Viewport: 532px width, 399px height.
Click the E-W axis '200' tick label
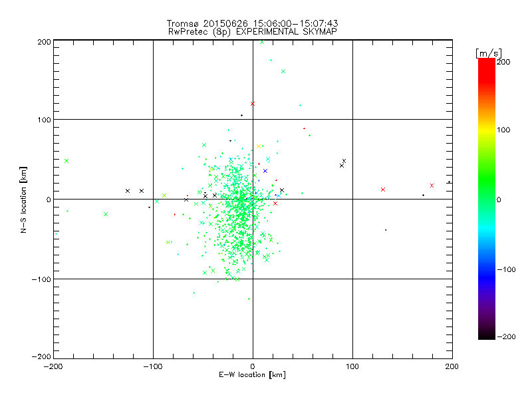tap(452, 366)
